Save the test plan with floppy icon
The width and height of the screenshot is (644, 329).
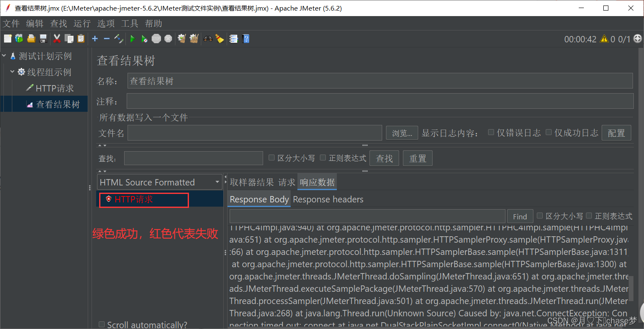click(43, 39)
